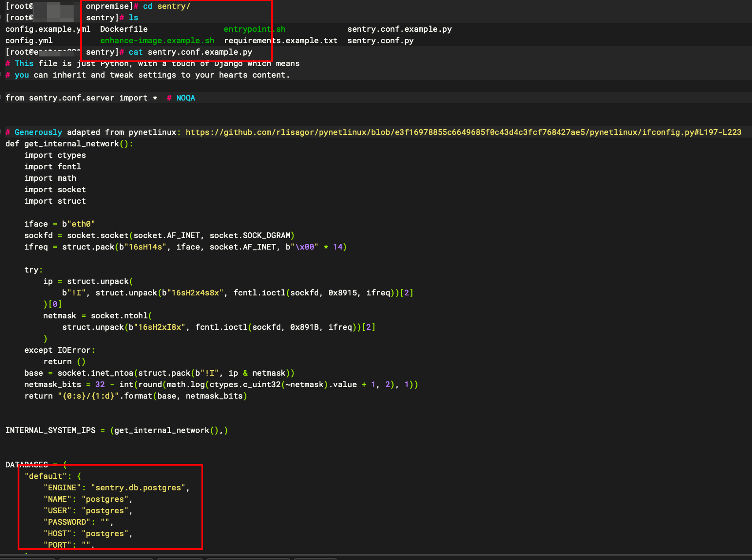Select the "ENGINE": "sentry.db.postgres" entry

click(x=116, y=488)
